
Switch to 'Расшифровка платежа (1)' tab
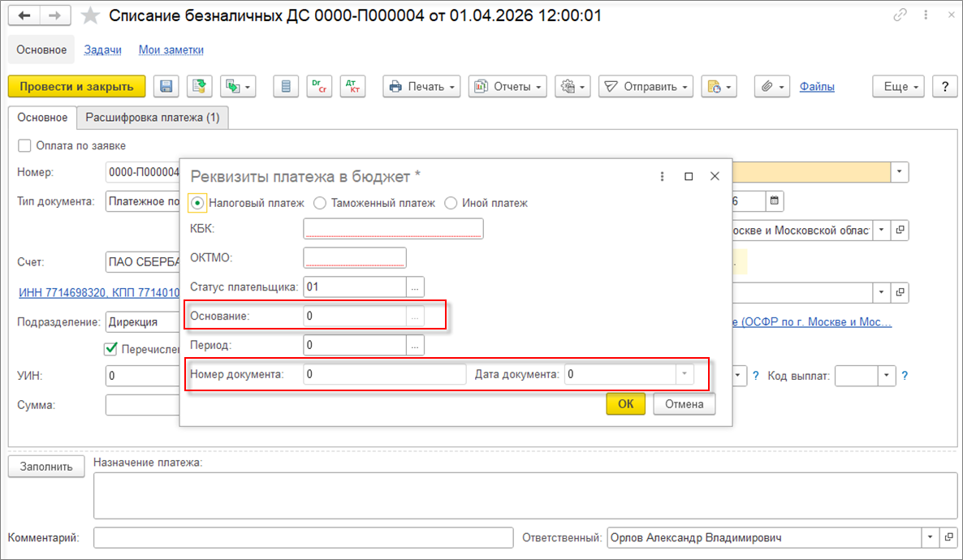click(x=153, y=118)
